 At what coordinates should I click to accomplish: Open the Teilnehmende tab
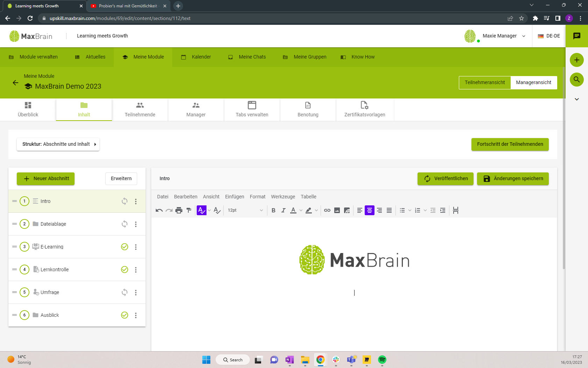coord(140,110)
